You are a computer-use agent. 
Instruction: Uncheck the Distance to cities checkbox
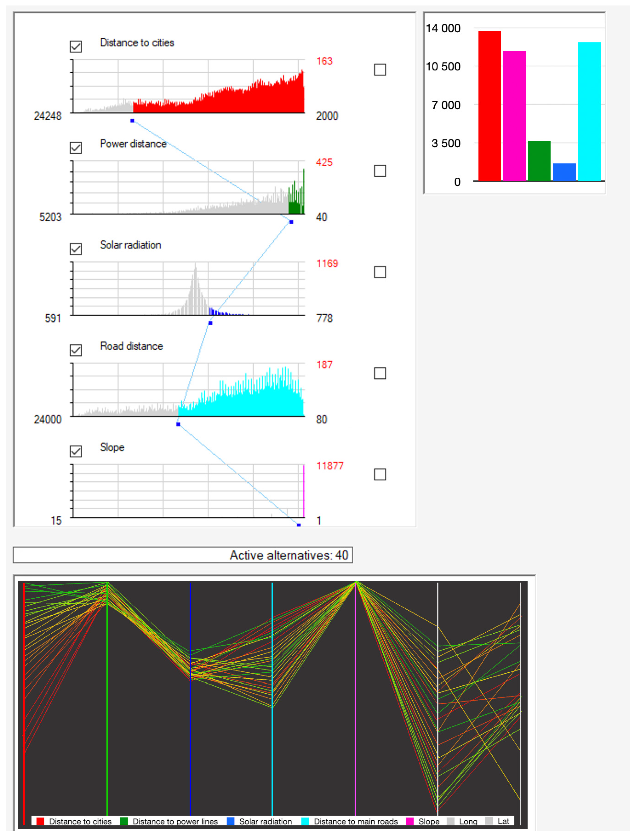pyautogui.click(x=76, y=47)
